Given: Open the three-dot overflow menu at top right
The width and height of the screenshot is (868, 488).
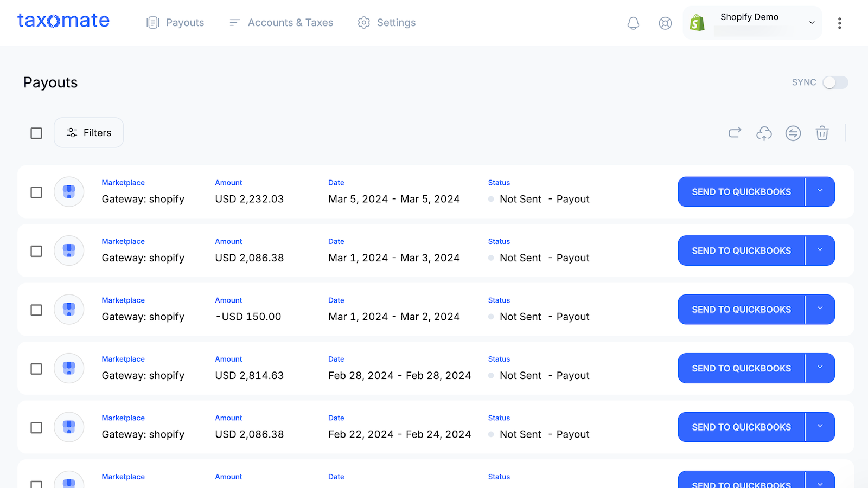Looking at the screenshot, I should click(x=839, y=23).
